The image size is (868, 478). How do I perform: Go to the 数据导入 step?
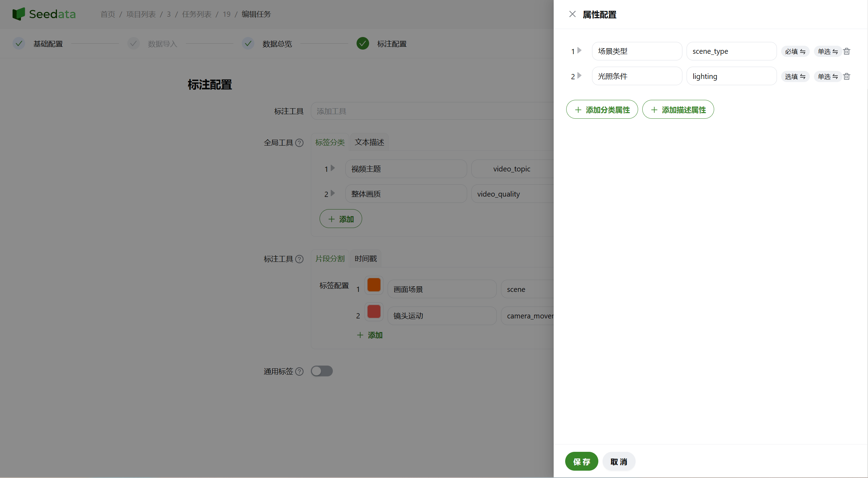152,44
